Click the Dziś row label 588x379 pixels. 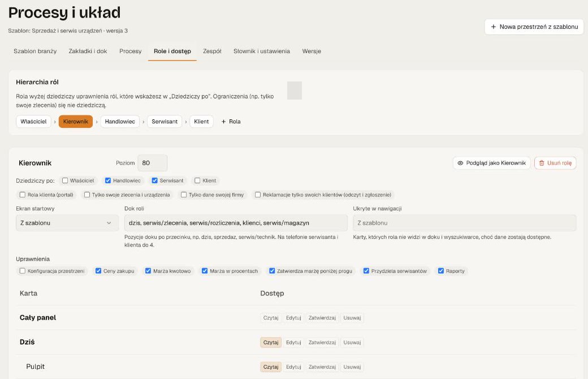click(27, 342)
